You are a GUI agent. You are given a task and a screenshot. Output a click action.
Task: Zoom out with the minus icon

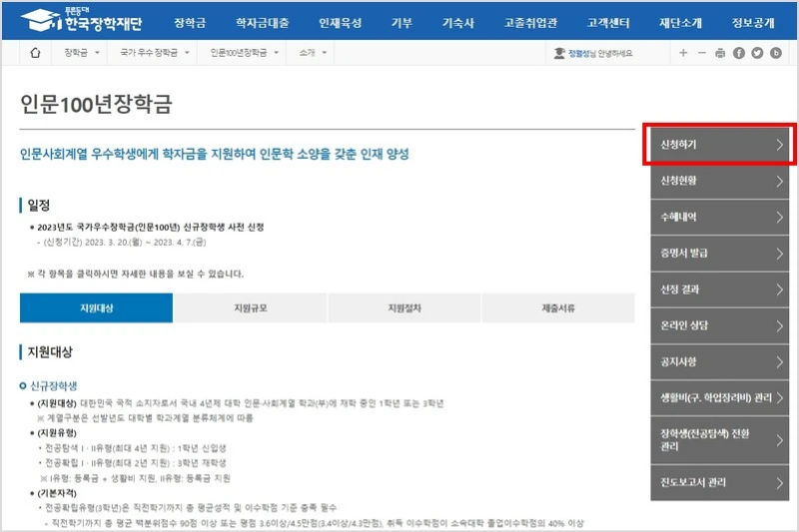(x=702, y=53)
